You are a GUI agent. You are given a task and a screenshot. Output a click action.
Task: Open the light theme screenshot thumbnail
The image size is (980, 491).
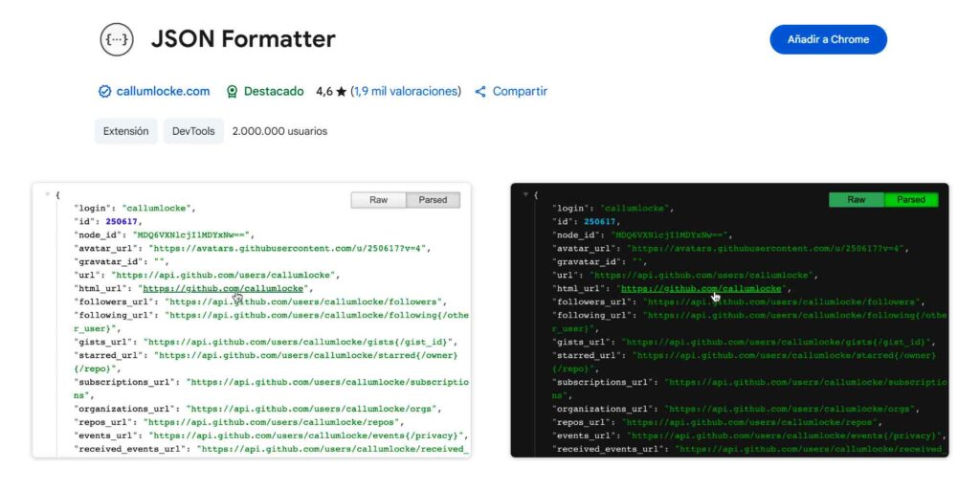(x=252, y=321)
